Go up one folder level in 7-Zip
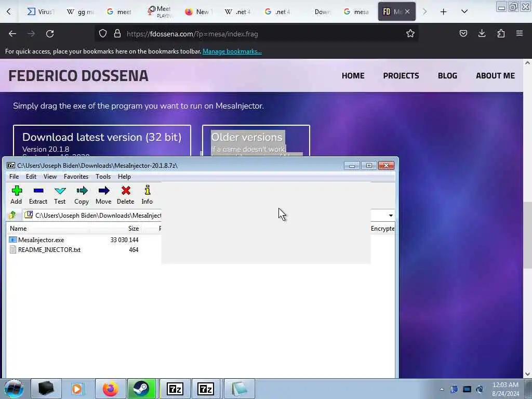Screen dimensions: 532x399 13,215
